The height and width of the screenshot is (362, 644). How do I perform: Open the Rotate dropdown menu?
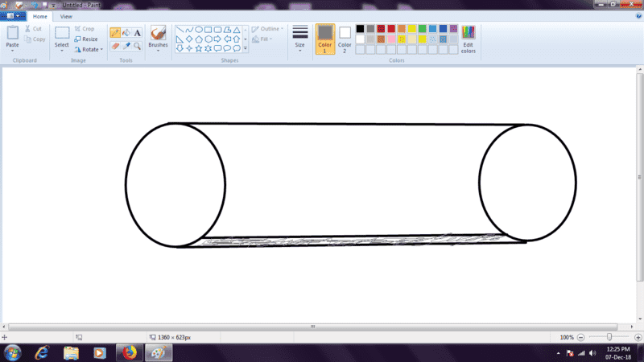pos(89,49)
